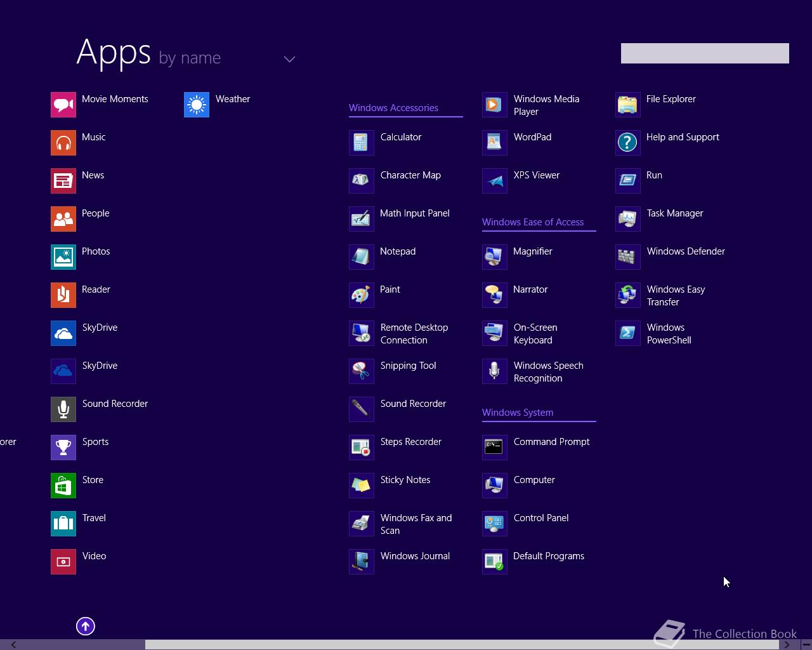812x650 pixels.
Task: Click the horizontal scrollbar left arrow
Action: [13, 644]
